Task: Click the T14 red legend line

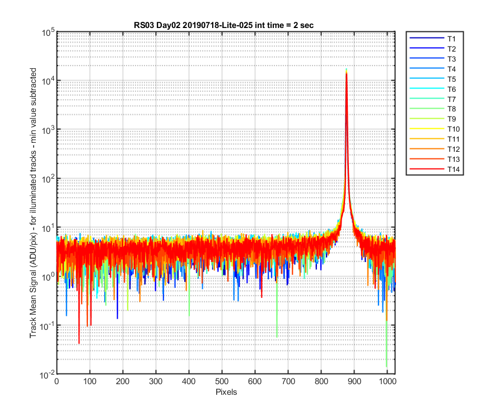Action: [427, 169]
